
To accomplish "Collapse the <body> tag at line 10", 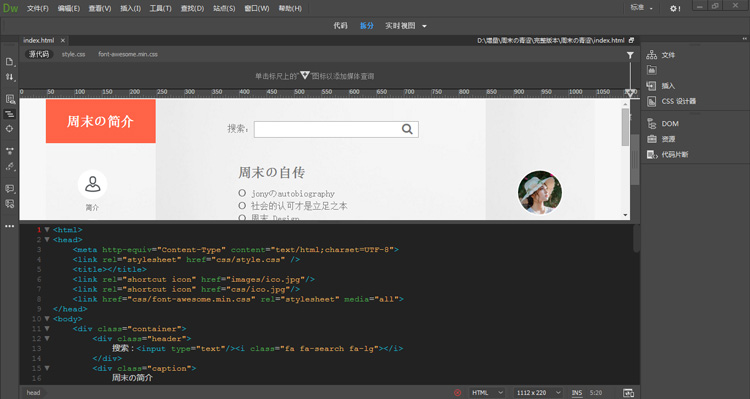I will [47, 319].
